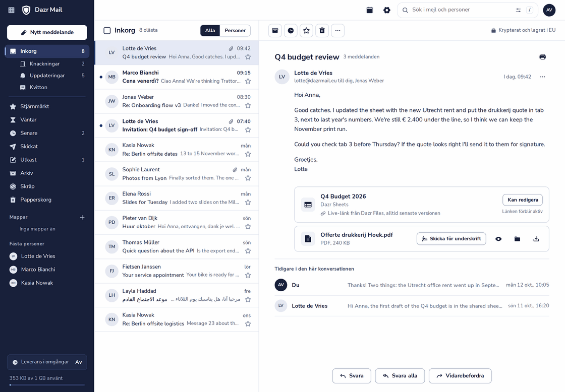Open more actions menu in toolbar
565x392 pixels.
click(337, 31)
